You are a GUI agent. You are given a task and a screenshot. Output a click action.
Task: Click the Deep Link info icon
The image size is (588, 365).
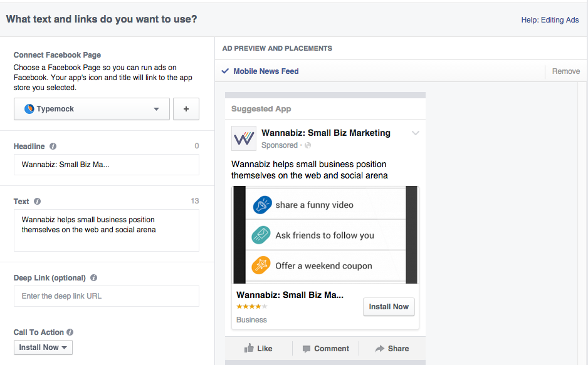pos(94,278)
